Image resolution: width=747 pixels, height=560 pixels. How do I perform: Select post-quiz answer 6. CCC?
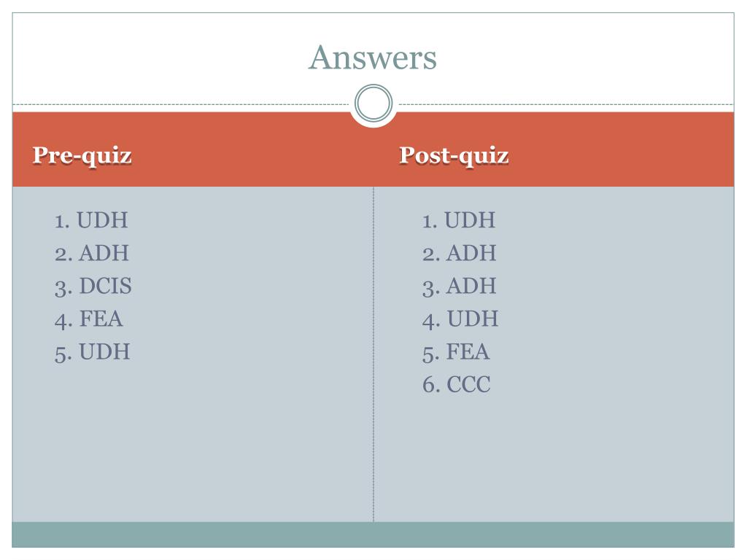[457, 385]
